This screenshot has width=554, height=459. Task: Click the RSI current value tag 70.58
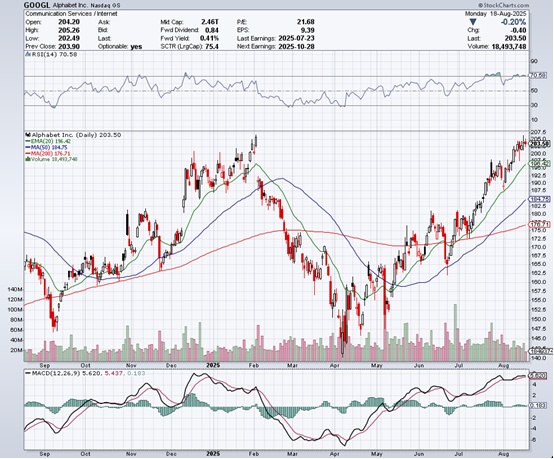538,75
